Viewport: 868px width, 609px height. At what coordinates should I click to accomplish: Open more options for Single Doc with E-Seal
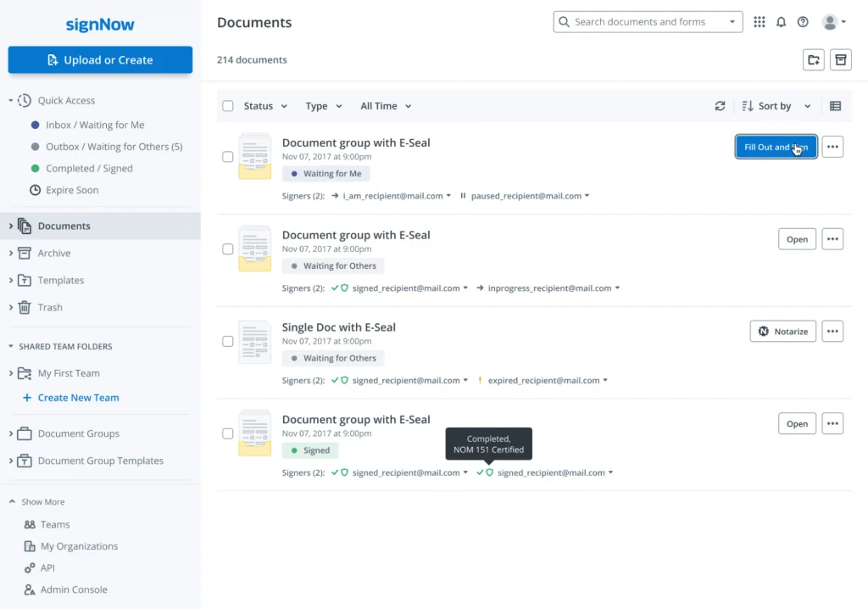(x=832, y=331)
